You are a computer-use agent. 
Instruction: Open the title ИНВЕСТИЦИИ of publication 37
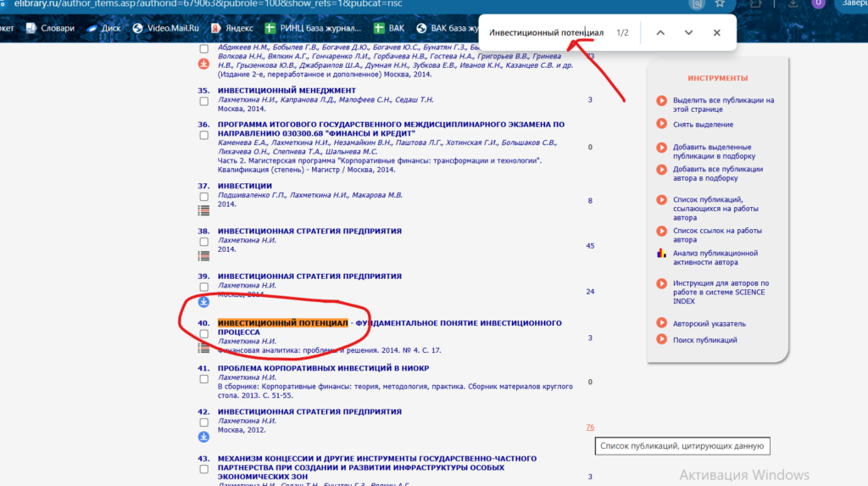[245, 186]
